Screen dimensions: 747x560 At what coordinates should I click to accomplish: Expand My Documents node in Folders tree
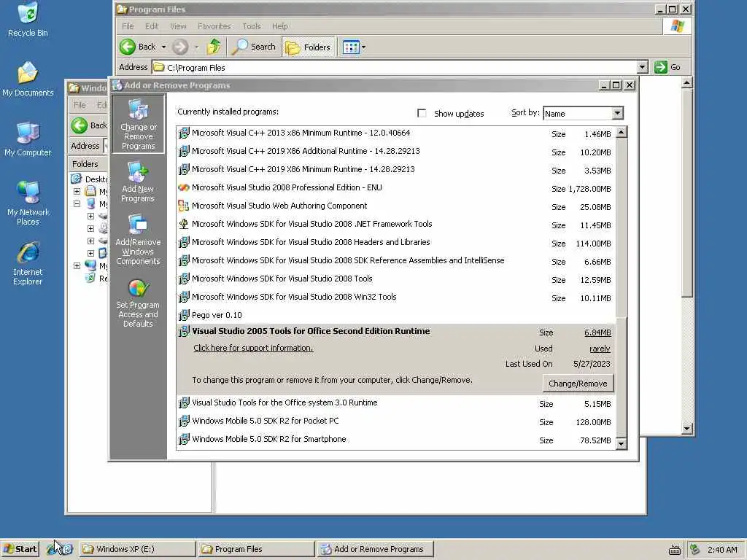click(77, 192)
